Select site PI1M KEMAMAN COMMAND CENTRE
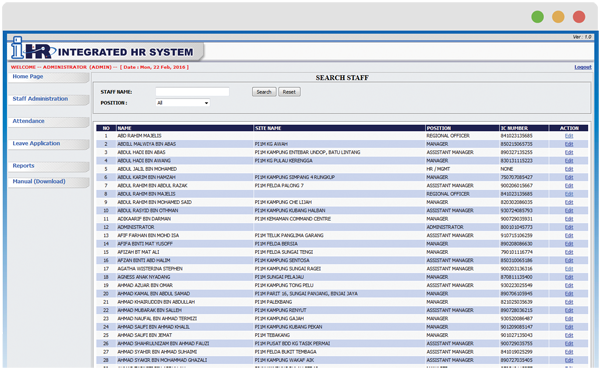 pos(293,219)
